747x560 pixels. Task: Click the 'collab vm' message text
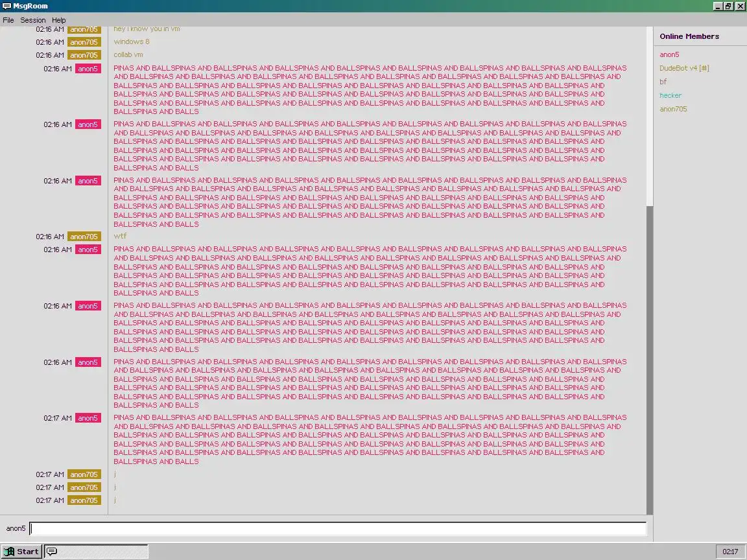coord(128,54)
